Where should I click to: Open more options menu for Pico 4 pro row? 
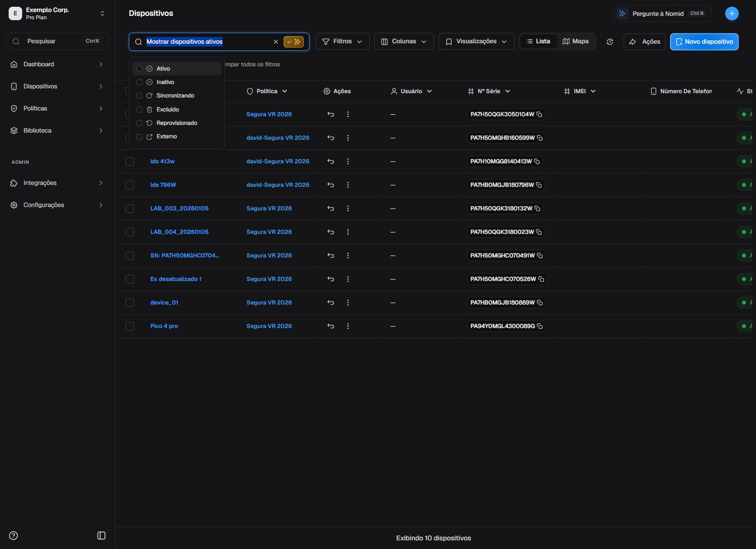click(348, 326)
